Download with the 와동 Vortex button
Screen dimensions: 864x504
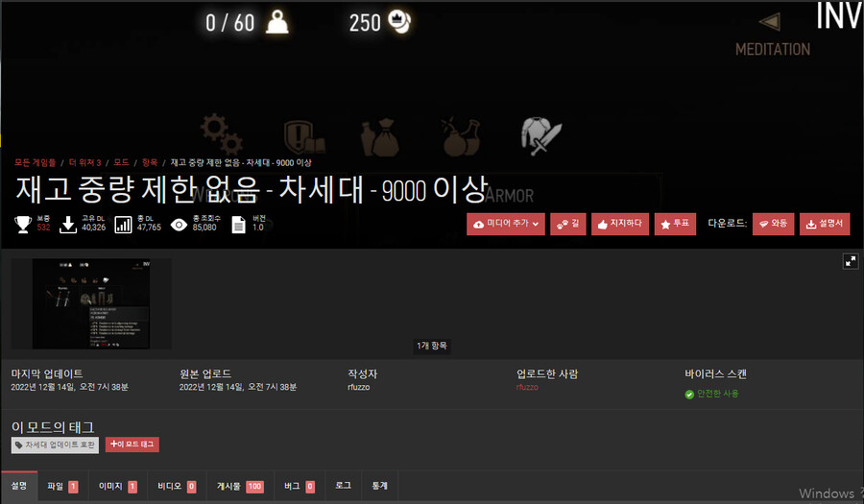pyautogui.click(x=773, y=224)
